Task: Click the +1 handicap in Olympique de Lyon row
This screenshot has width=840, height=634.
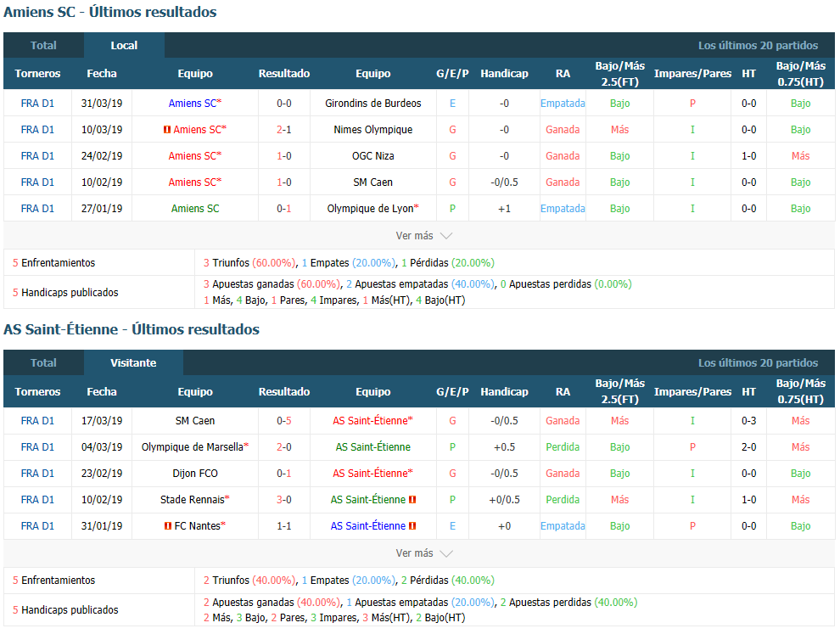Action: pyautogui.click(x=504, y=209)
